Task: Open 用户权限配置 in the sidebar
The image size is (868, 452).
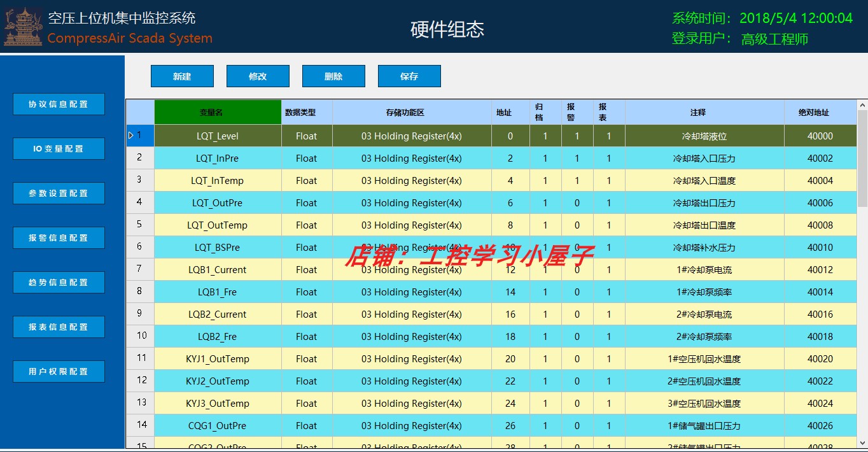Action: (59, 372)
